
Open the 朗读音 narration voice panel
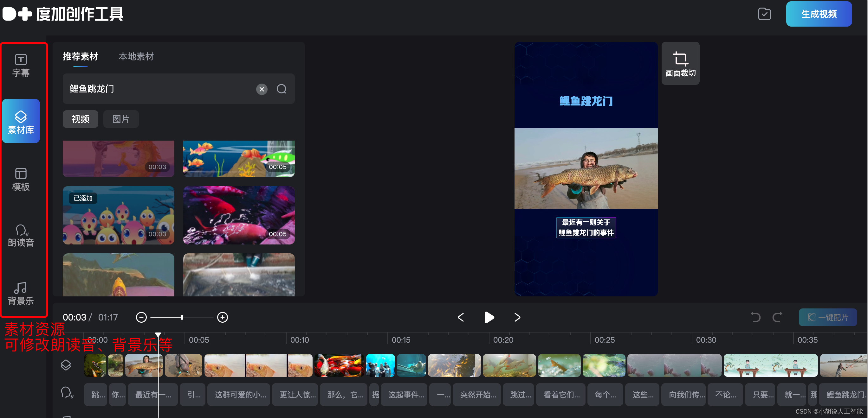[x=21, y=236]
